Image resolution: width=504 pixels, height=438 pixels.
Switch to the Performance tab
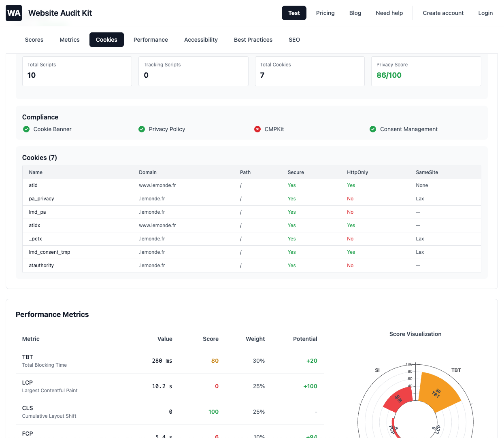(151, 40)
